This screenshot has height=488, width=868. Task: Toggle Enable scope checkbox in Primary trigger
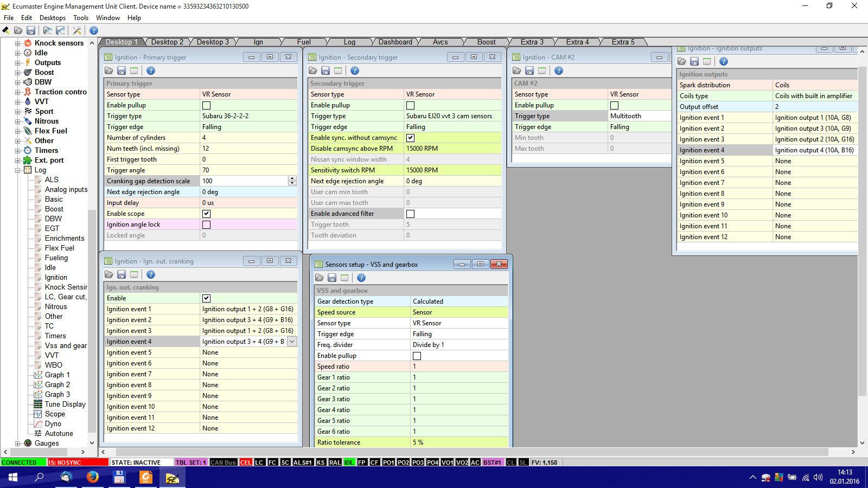click(206, 214)
